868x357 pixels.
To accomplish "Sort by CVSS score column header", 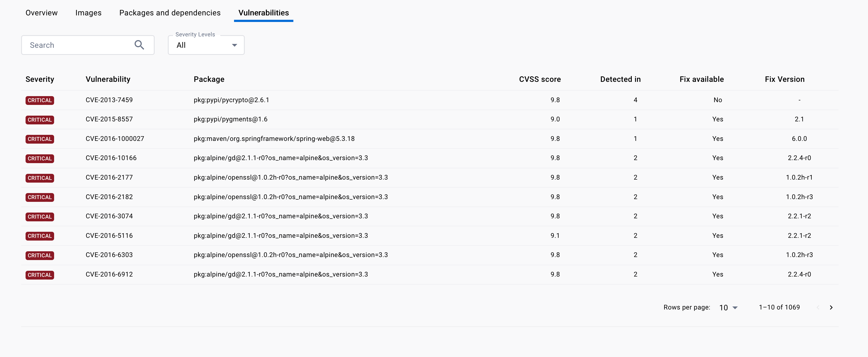I will coord(540,79).
